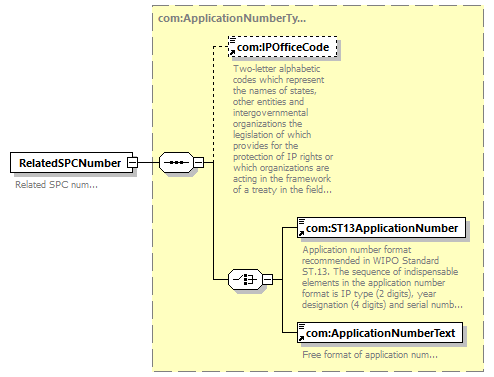Collapse the sequence compositor branch
The height and width of the screenshot is (377, 494).
click(198, 163)
